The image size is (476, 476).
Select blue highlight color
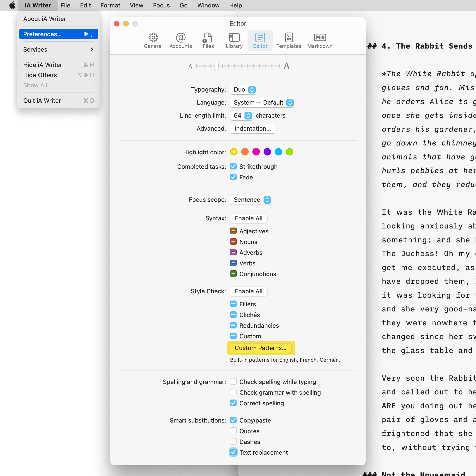(278, 152)
